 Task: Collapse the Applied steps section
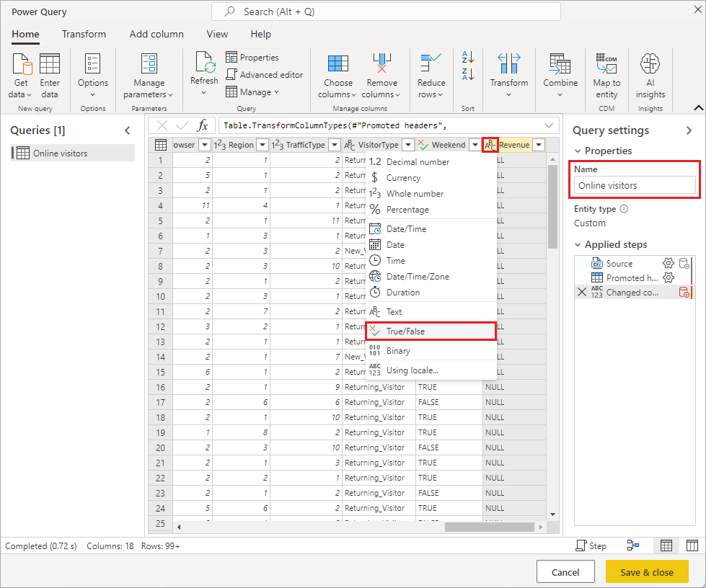[578, 245]
